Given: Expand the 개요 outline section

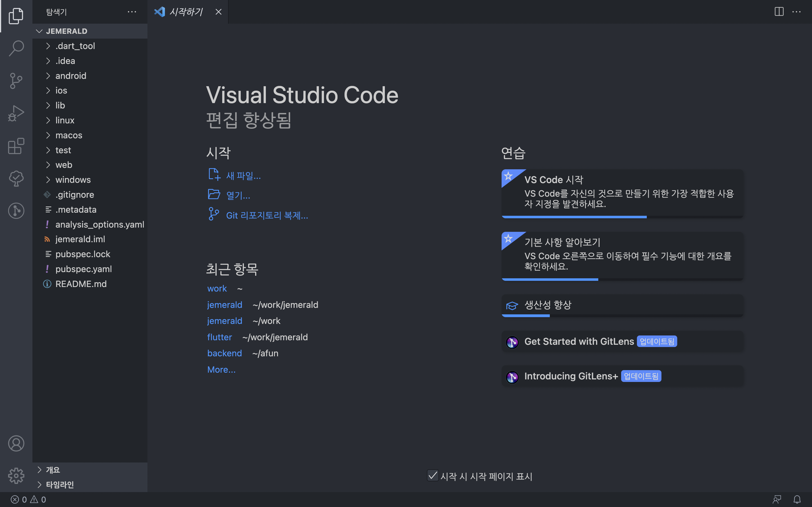Looking at the screenshot, I should [53, 470].
